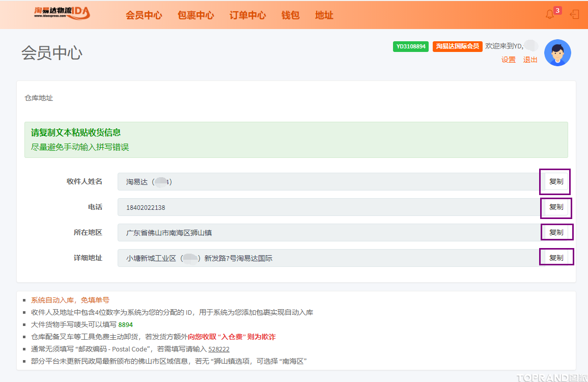Open the 订单中心 menu

(247, 15)
